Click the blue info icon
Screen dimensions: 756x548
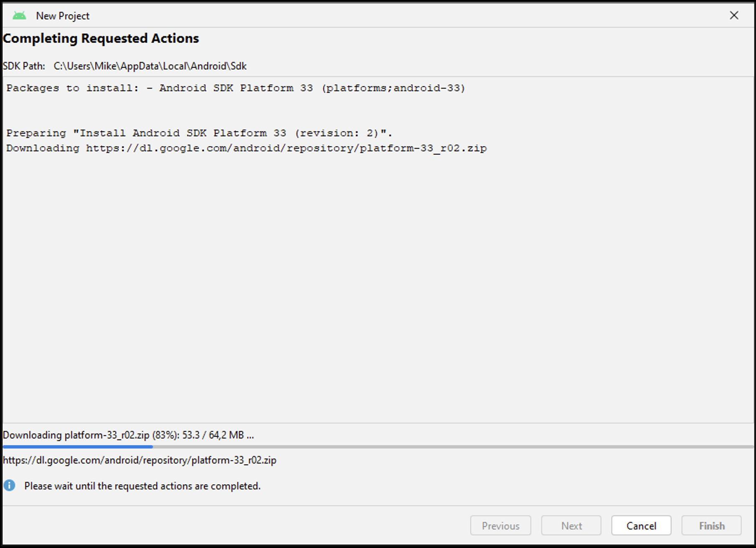click(9, 485)
